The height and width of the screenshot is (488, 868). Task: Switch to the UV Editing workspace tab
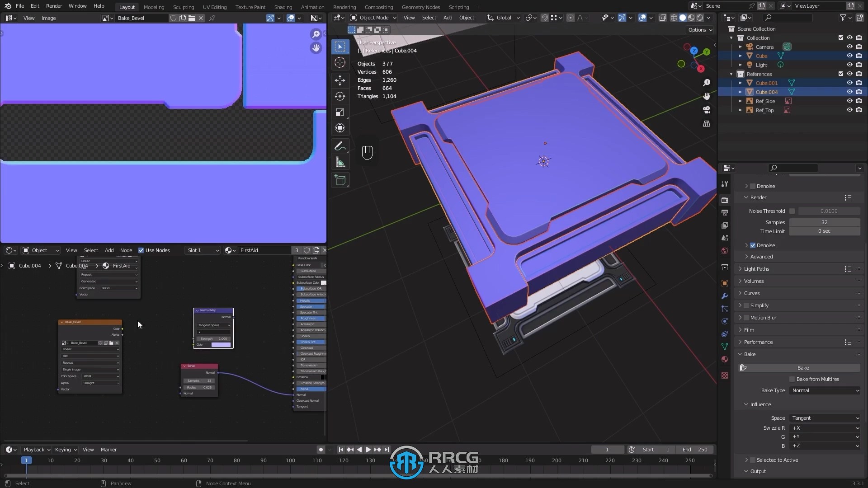[215, 7]
